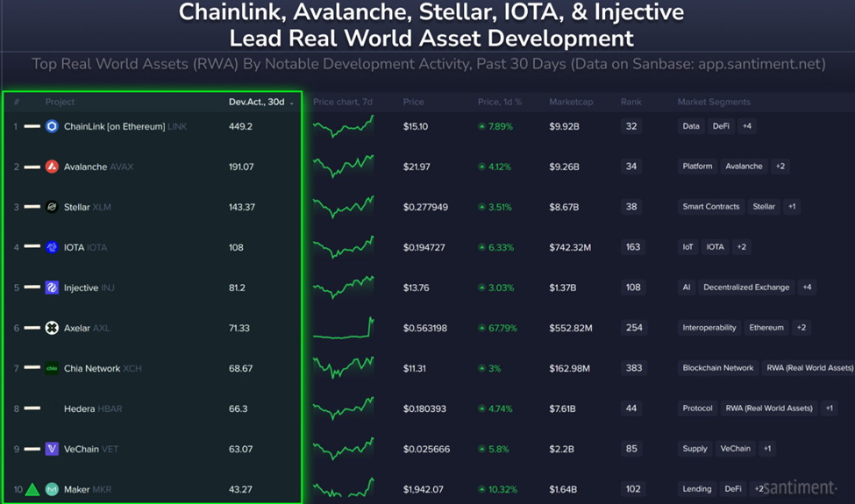Viewport: 855px width, 504px height.
Task: Click the VeChain purple logo icon
Action: pos(52,449)
